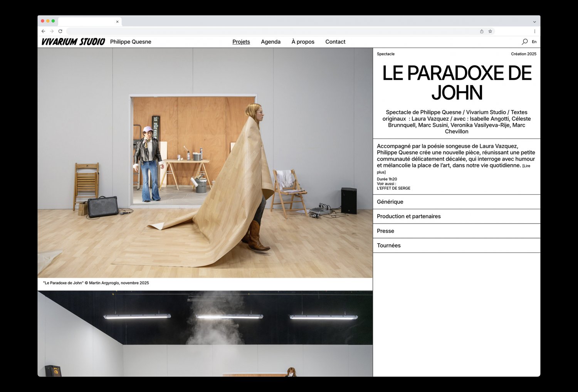Open the photo with smoke and ceiling lights

click(x=205, y=334)
